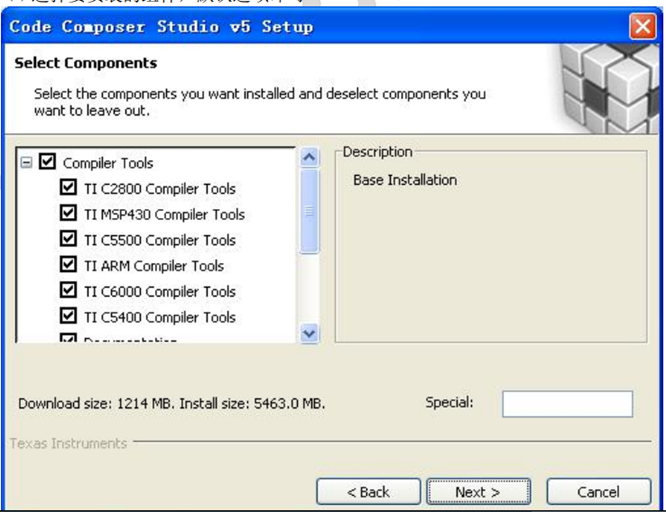Click the component list scroll up arrow
This screenshot has width=666, height=512.
(x=309, y=158)
